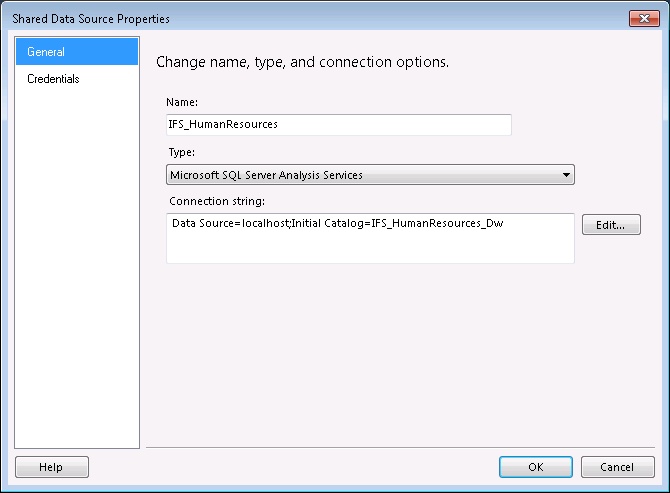This screenshot has width=670, height=493.
Task: Select the Microsoft SQL Server Analysis Services entry
Action: coord(266,175)
